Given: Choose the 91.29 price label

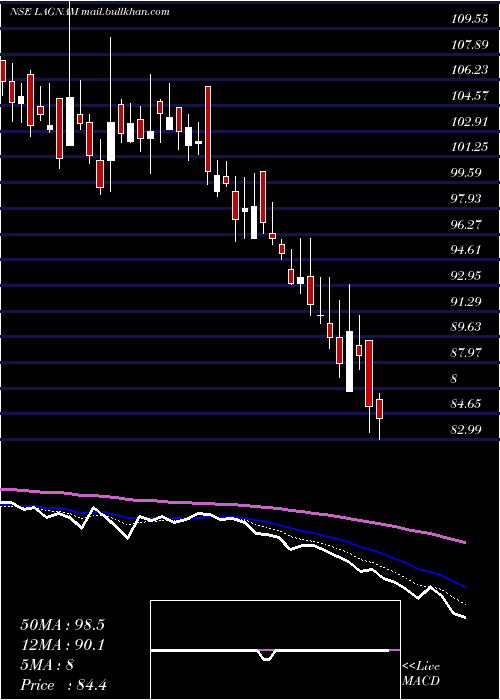Looking at the screenshot, I should click(466, 301).
